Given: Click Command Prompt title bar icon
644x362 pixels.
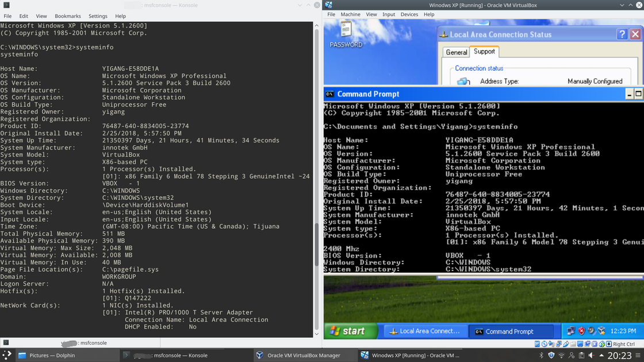Looking at the screenshot, I should pos(329,94).
